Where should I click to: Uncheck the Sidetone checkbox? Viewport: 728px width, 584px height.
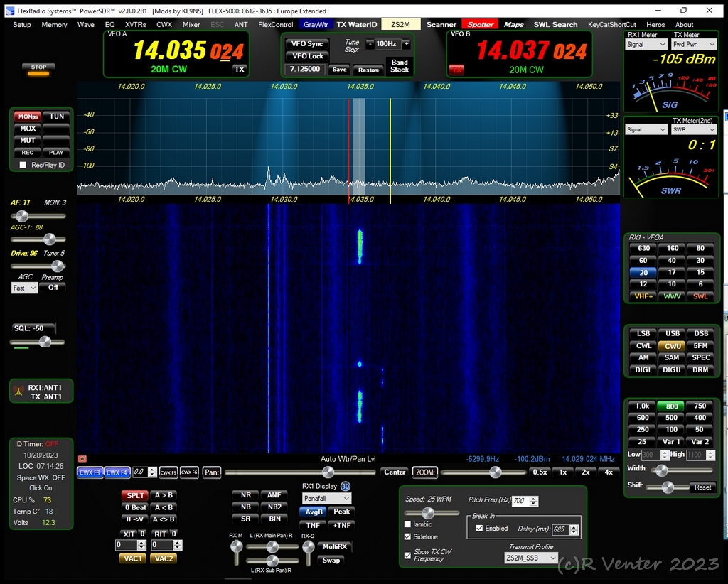click(x=407, y=536)
